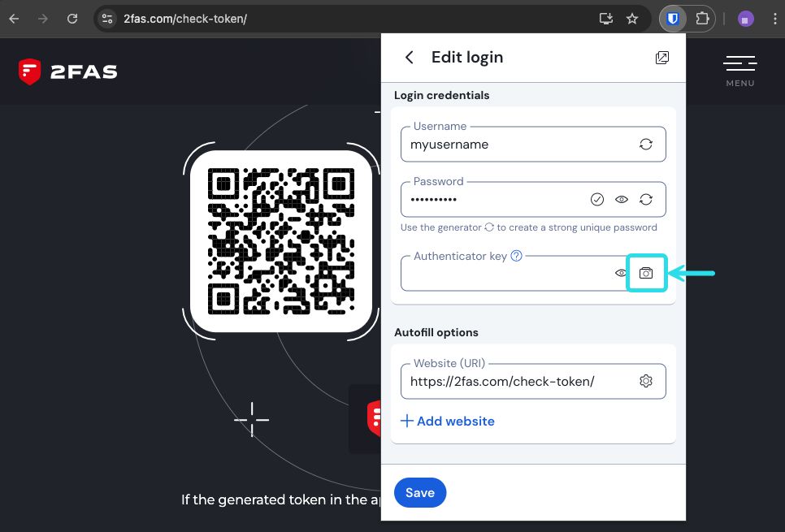Image resolution: width=785 pixels, height=532 pixels.
Task: Click the browser back arrow
Action: click(14, 19)
